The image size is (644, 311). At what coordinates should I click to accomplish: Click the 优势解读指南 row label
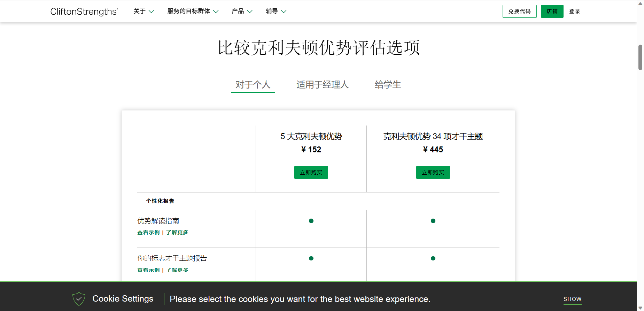point(158,221)
